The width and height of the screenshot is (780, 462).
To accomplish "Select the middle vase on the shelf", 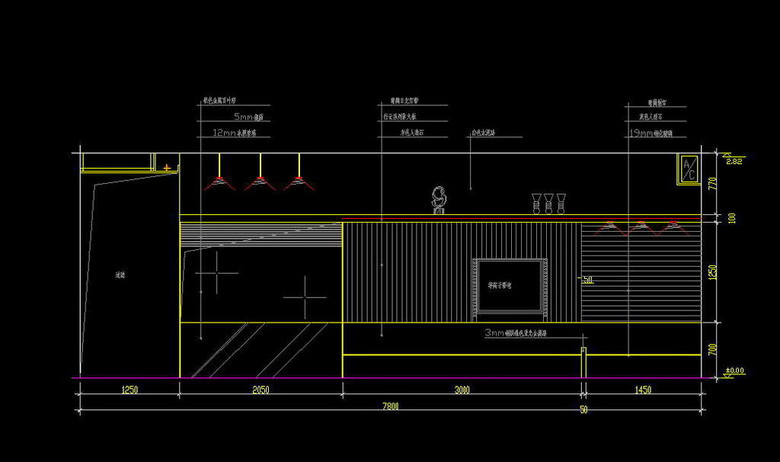I will pos(549,204).
